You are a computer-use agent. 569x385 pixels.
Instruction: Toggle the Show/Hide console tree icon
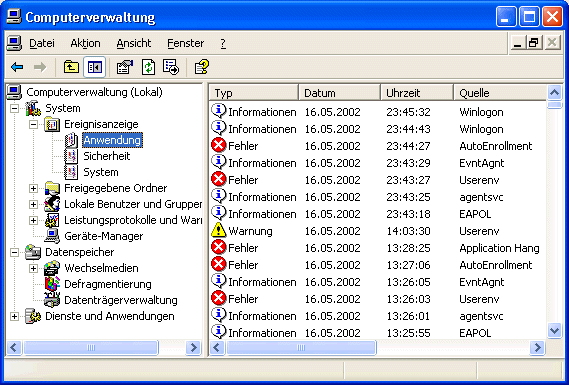94,67
